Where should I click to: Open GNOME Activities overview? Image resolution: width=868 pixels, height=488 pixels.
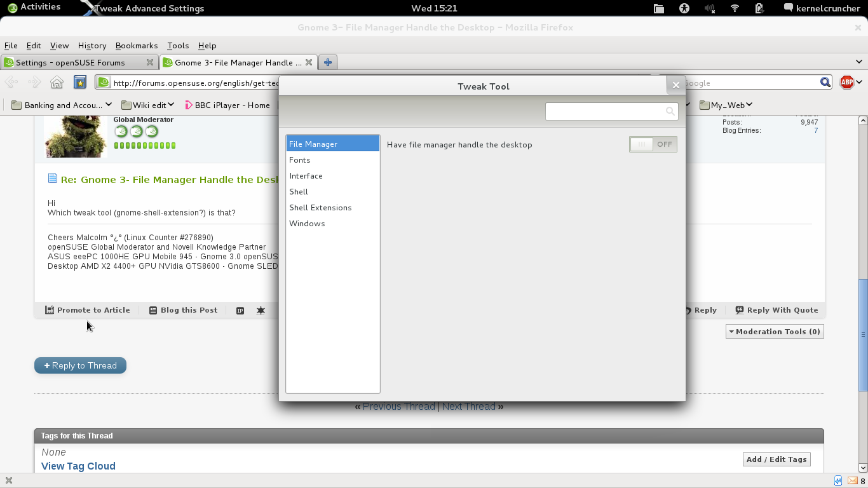point(34,8)
